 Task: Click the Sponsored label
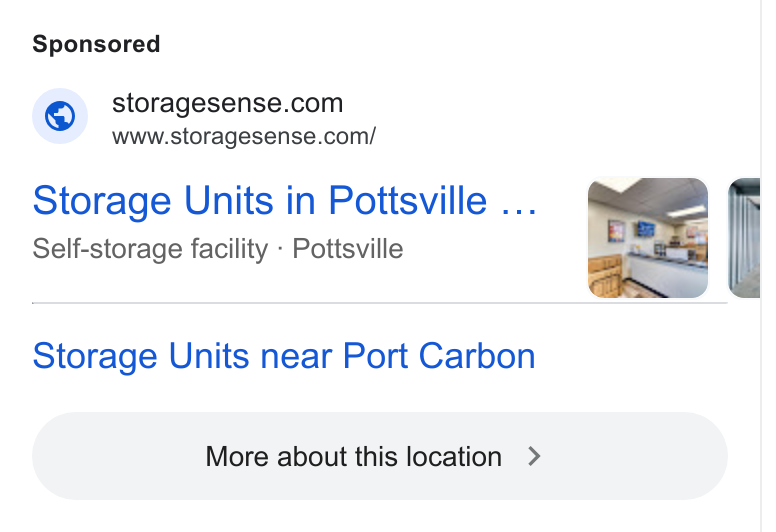[97, 44]
